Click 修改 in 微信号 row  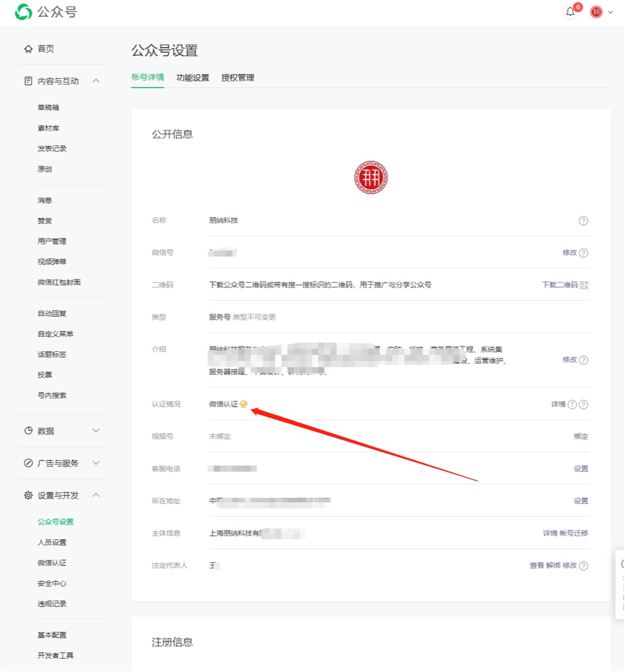569,253
